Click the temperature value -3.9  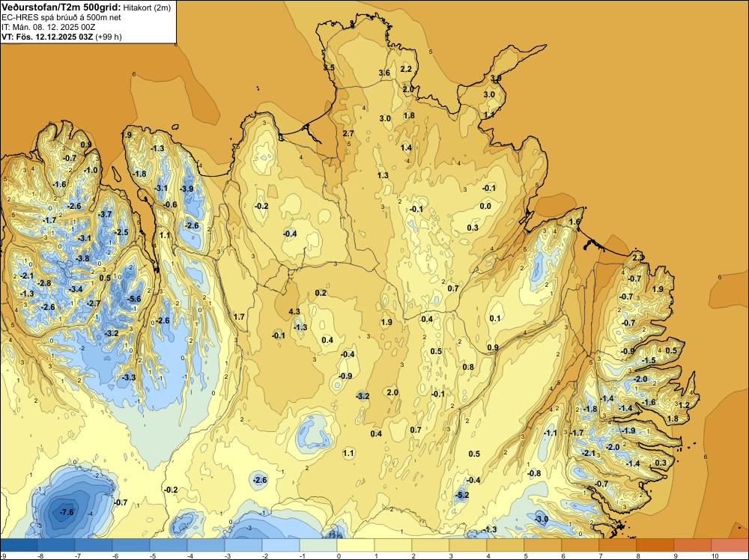[187, 189]
